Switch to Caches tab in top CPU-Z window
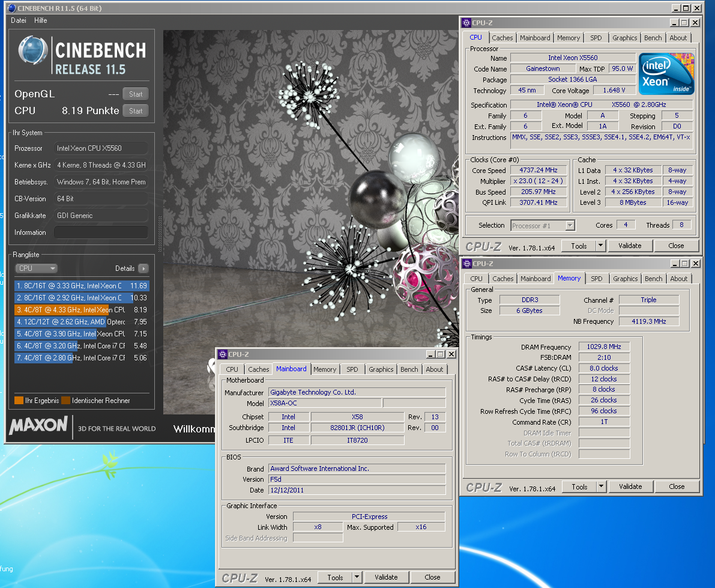Screen dimensions: 715x588 coord(502,38)
